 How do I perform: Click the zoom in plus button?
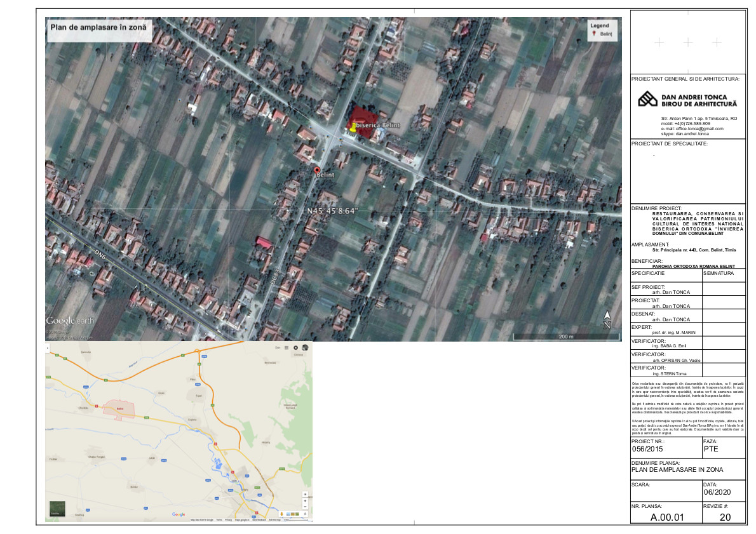(305, 502)
